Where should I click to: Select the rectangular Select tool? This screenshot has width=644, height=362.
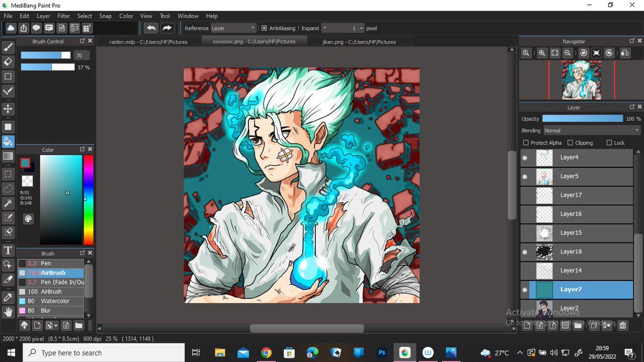click(8, 174)
